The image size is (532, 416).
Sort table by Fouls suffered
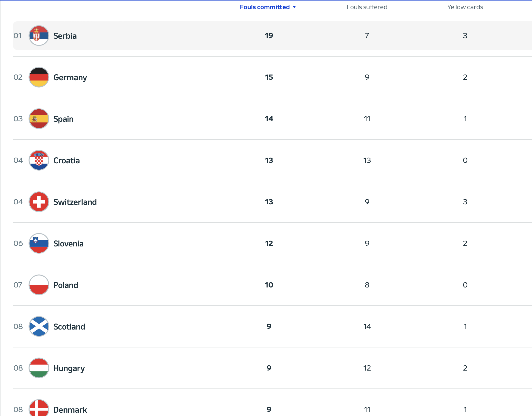(x=367, y=7)
